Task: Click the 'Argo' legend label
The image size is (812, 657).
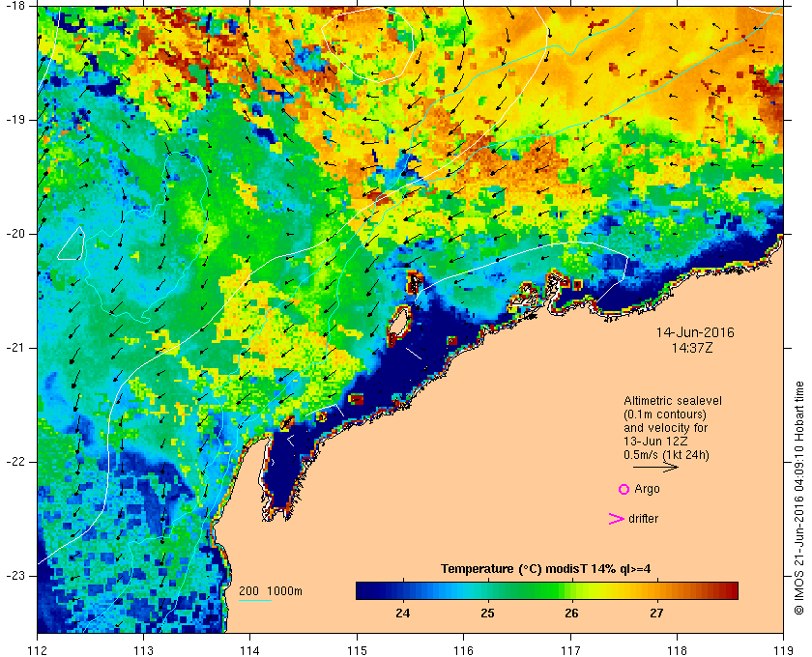Action: (x=647, y=489)
